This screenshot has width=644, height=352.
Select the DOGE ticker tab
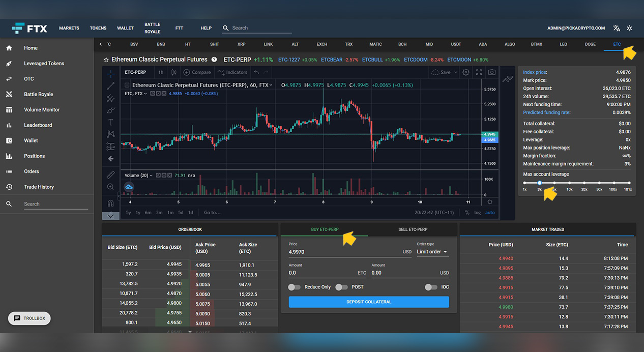(590, 44)
